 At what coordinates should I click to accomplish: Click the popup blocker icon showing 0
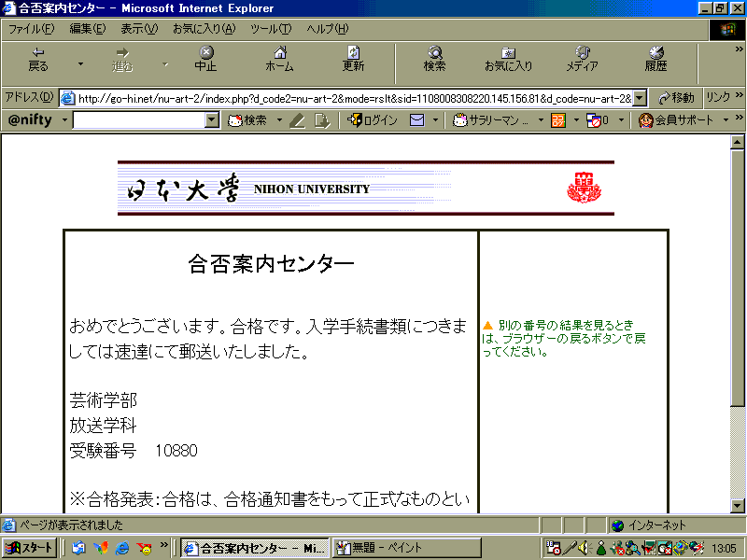tap(598, 120)
